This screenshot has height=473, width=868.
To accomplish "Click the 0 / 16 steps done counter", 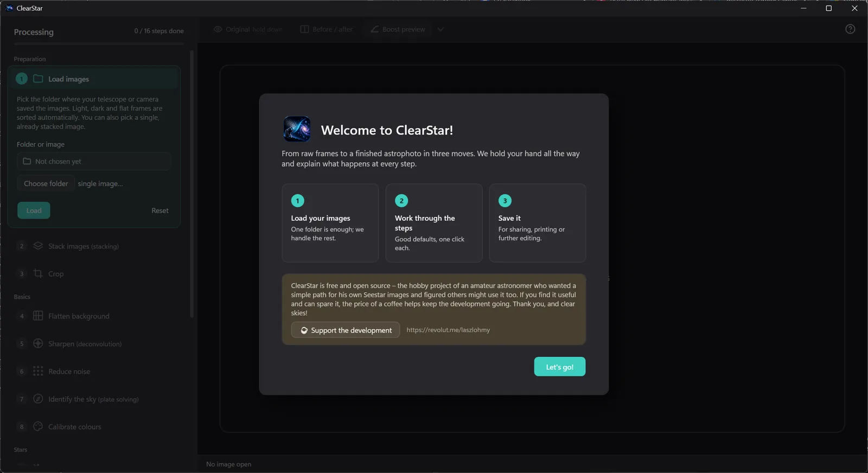I will click(x=159, y=31).
